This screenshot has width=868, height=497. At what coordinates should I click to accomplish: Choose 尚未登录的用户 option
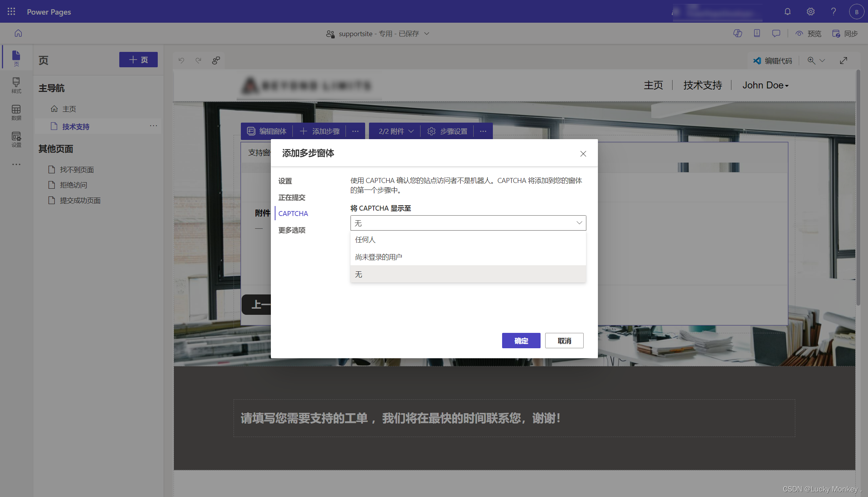point(468,257)
